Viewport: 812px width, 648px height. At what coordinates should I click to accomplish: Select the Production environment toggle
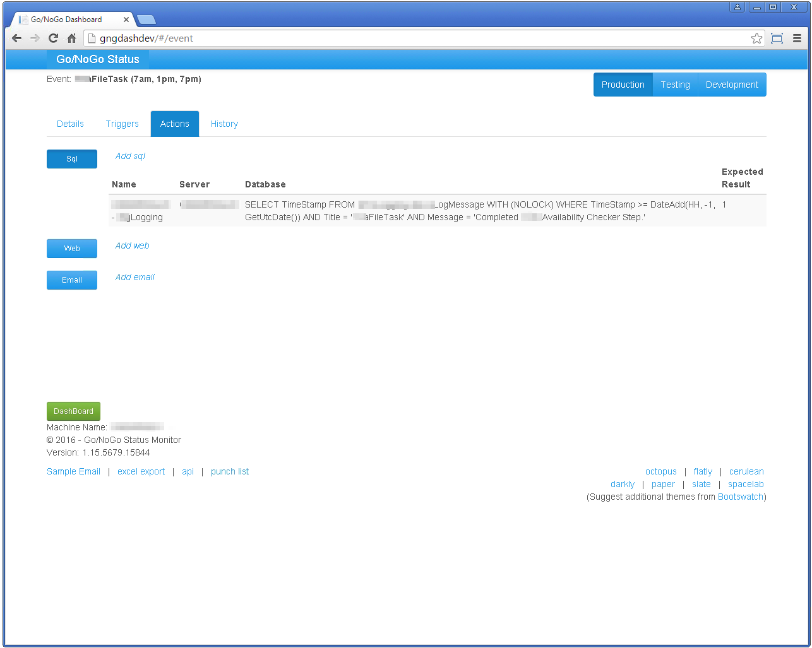[x=623, y=85]
